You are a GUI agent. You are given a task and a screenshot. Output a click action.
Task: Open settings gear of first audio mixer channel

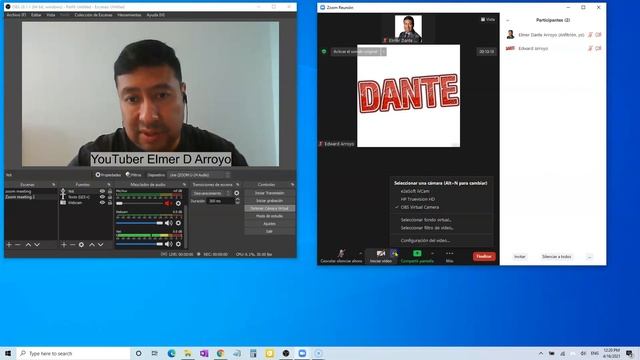(x=178, y=203)
